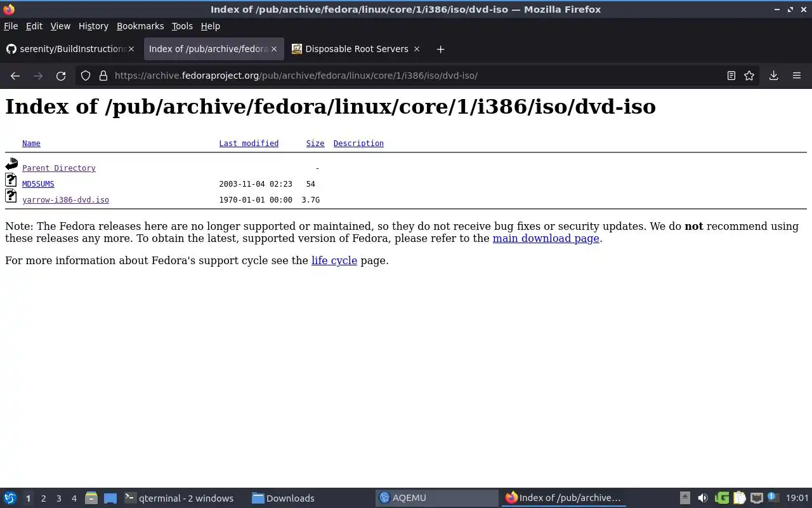Viewport: 812px width, 508px height.
Task: Click the 1970-01-01 00:00 date text
Action: pyautogui.click(x=256, y=200)
